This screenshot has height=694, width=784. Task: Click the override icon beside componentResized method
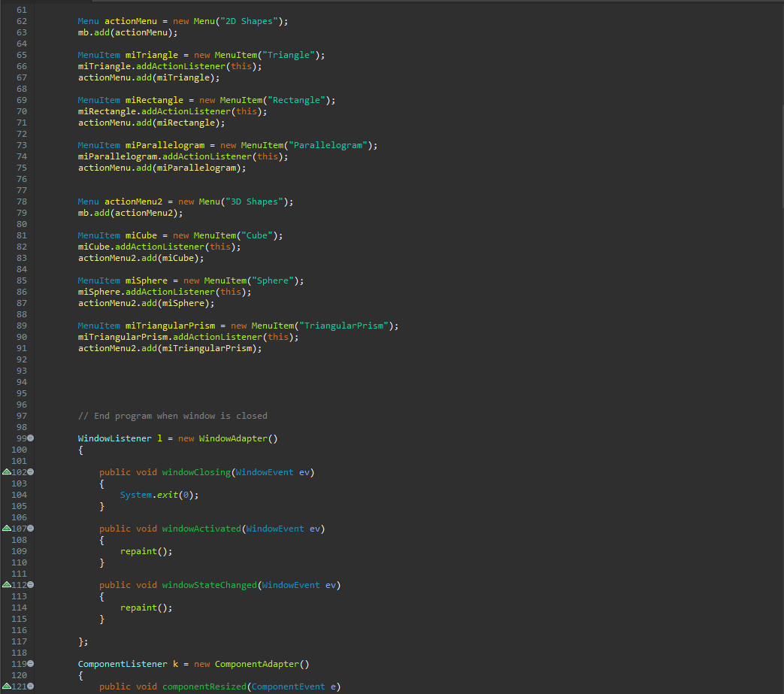pyautogui.click(x=5, y=686)
